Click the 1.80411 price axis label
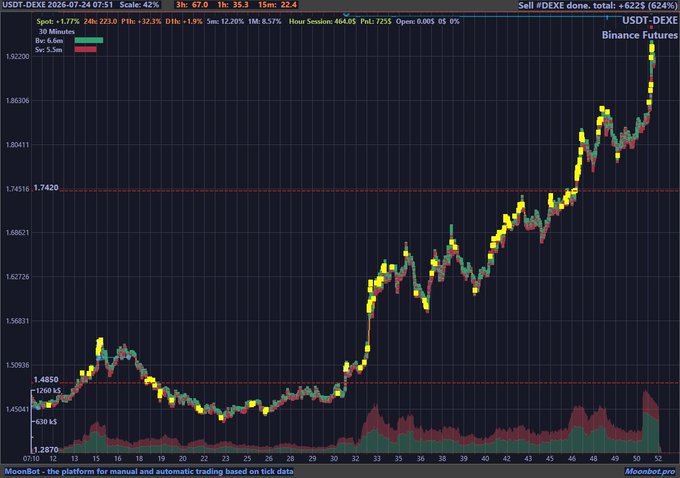Screen dimensions: 680x478 [x=17, y=145]
